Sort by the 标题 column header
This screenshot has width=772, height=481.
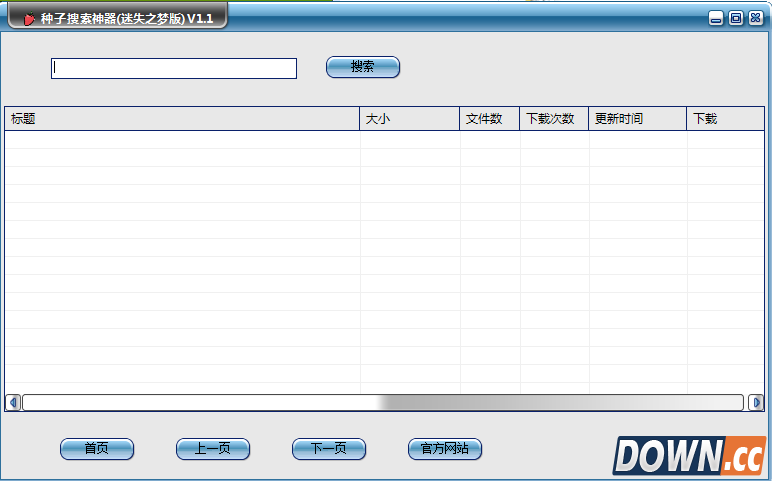[180, 119]
